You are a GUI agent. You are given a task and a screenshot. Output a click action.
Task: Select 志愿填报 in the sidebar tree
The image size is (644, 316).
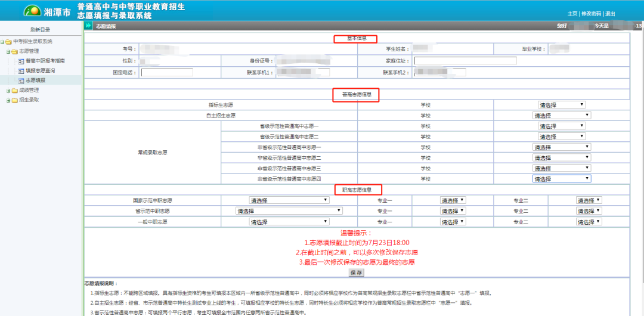pyautogui.click(x=35, y=80)
